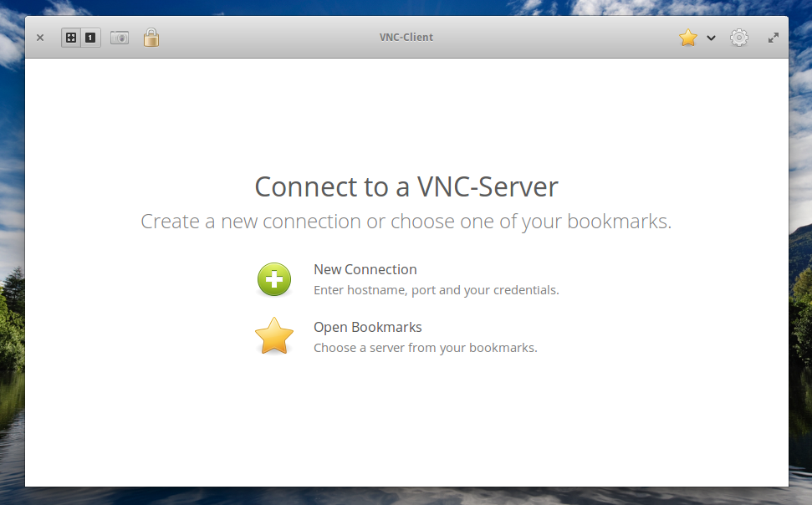Open the settings gear menu
Viewport: 812px width, 505px height.
pos(738,38)
